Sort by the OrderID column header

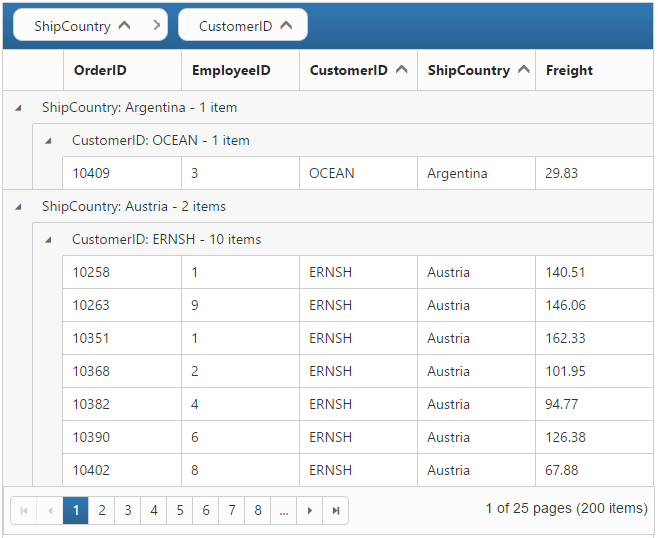click(x=100, y=70)
